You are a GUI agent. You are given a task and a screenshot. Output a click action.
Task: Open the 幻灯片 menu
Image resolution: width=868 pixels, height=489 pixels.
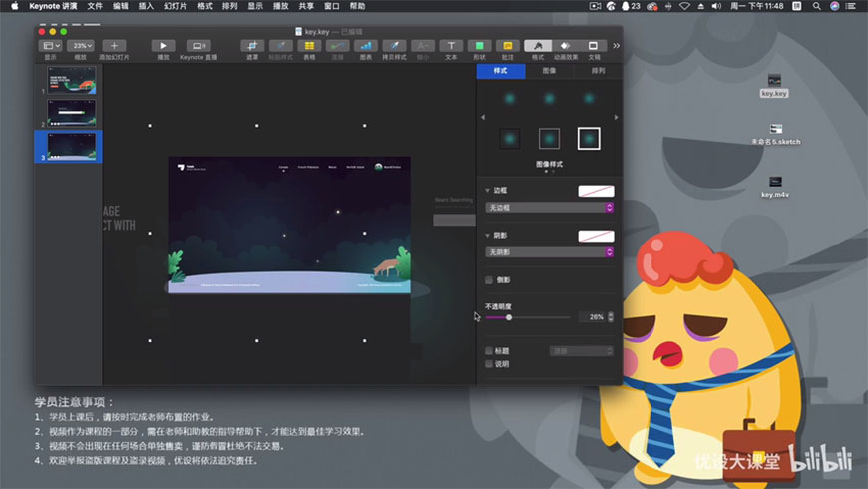point(175,6)
